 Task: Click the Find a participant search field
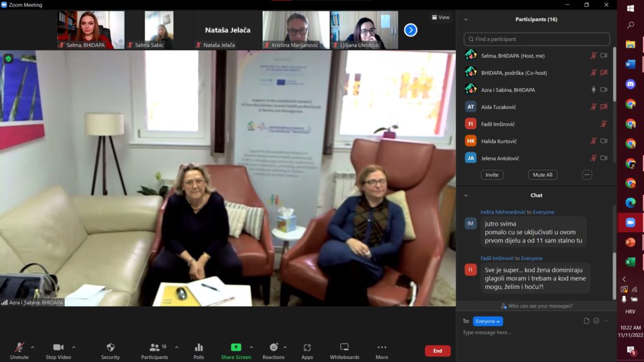(536, 39)
